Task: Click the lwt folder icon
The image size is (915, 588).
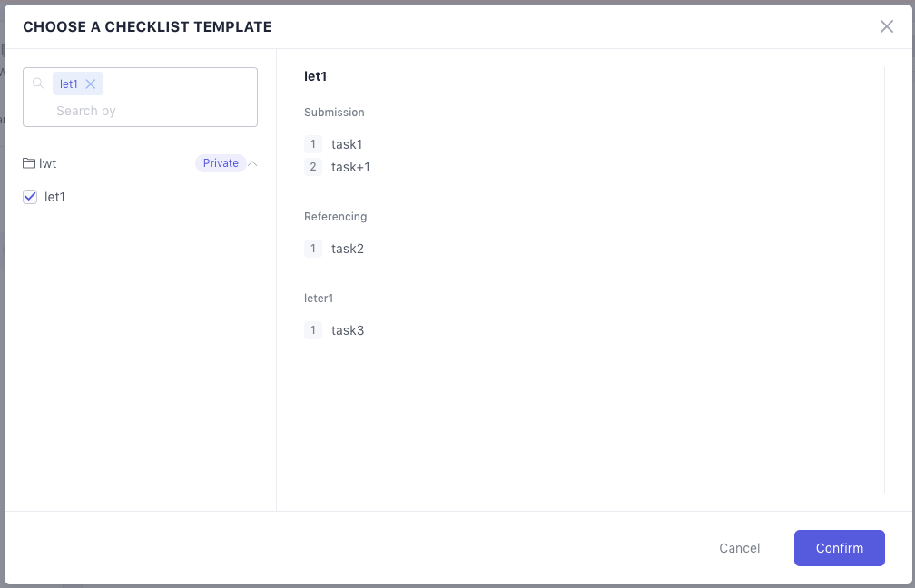Action: (29, 163)
